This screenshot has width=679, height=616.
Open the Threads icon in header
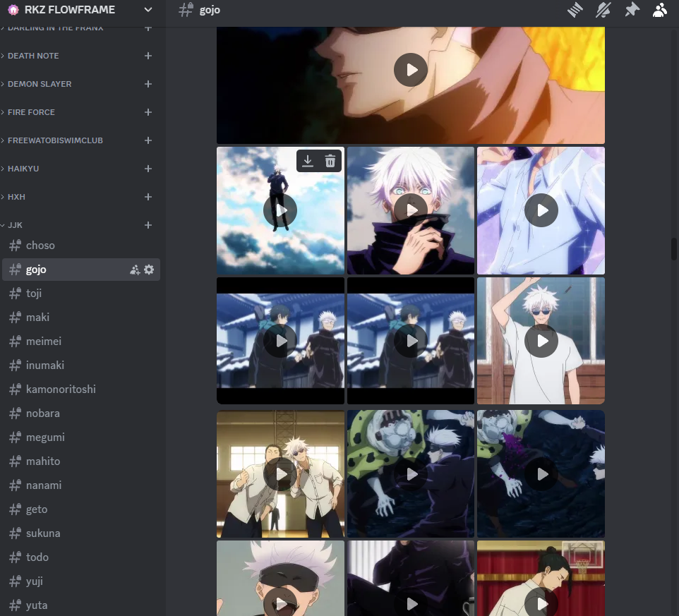[x=575, y=10]
